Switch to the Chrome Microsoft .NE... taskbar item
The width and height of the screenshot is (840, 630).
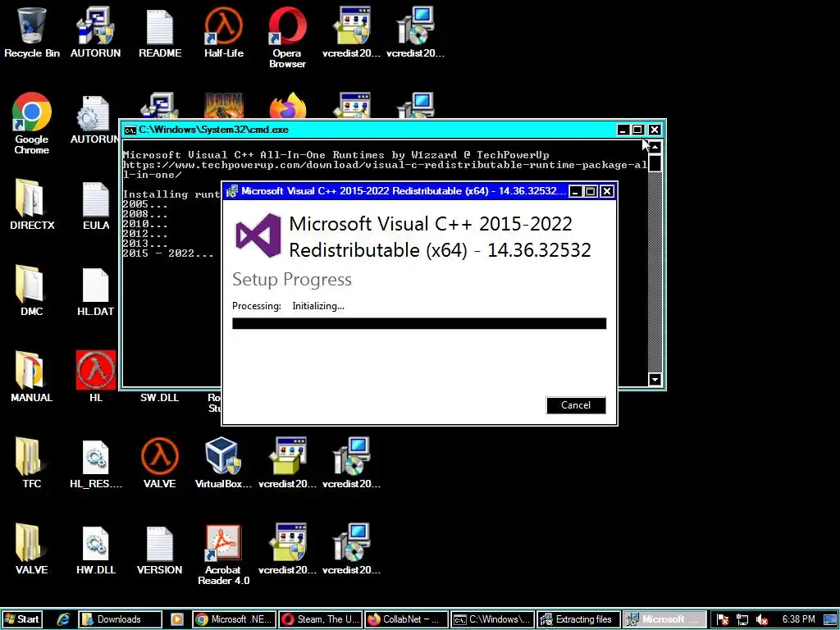pos(234,619)
